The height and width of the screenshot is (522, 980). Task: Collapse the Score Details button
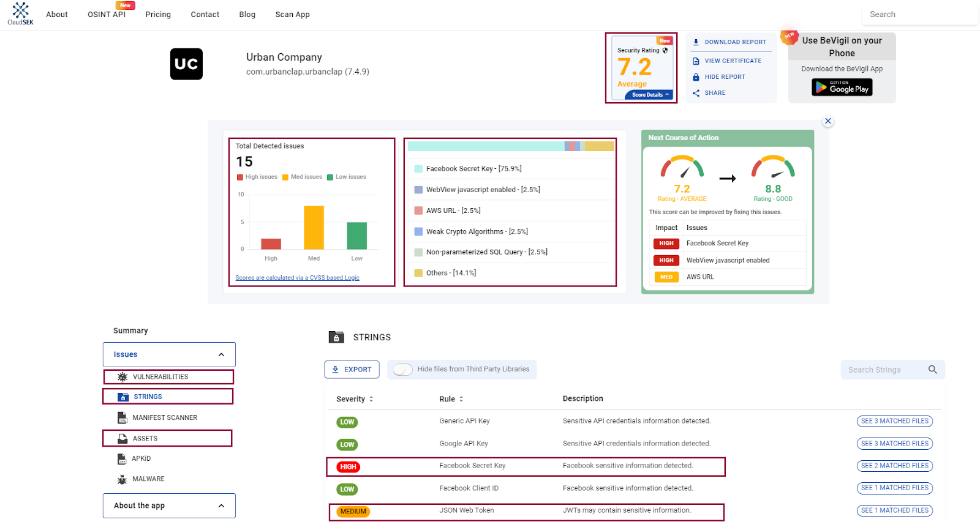649,95
